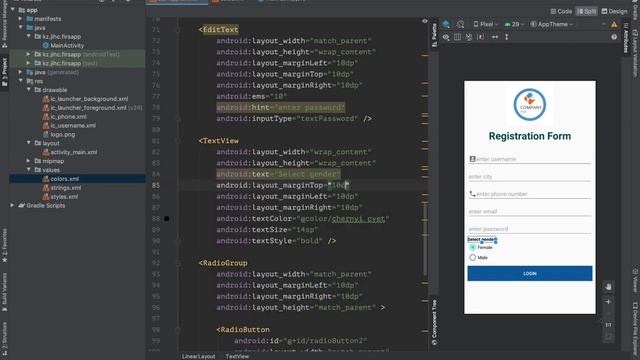640x360 pixels.
Task: Open the Resource Manager tool window
Action: (4, 24)
